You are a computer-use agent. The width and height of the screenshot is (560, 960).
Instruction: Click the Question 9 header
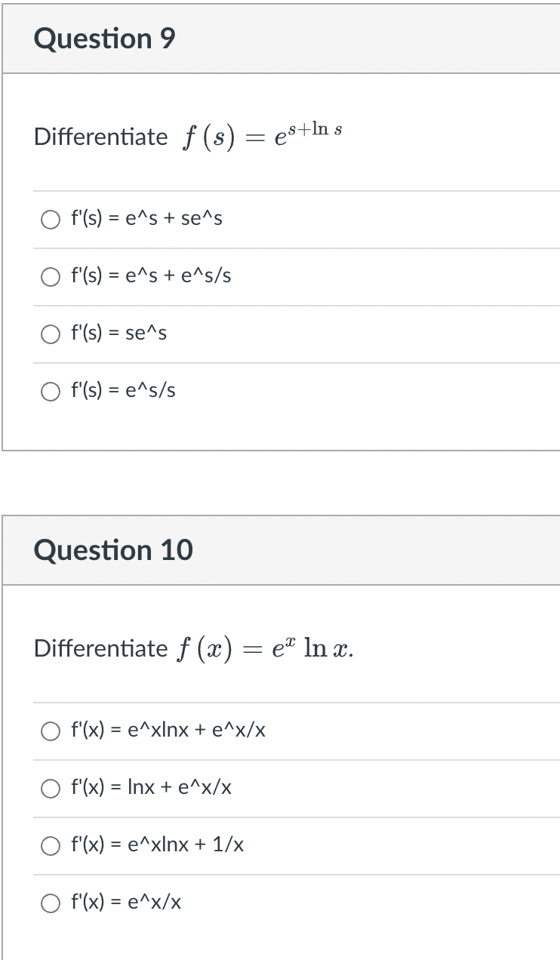[x=104, y=38]
